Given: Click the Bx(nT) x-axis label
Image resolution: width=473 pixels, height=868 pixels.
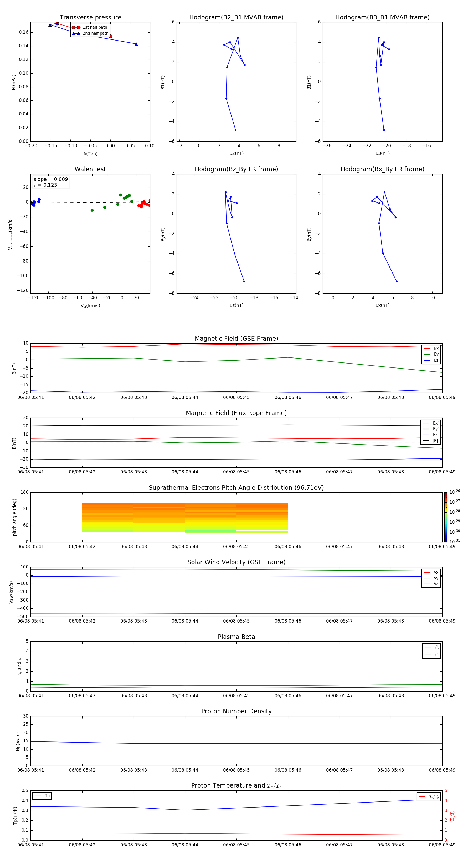Looking at the screenshot, I should pos(382,305).
